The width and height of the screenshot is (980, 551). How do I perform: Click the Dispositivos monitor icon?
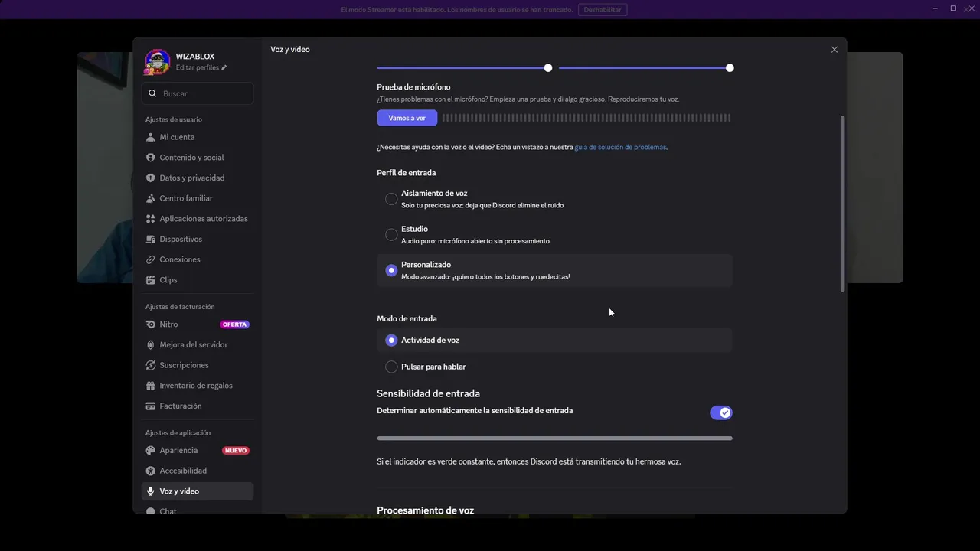pyautogui.click(x=151, y=239)
